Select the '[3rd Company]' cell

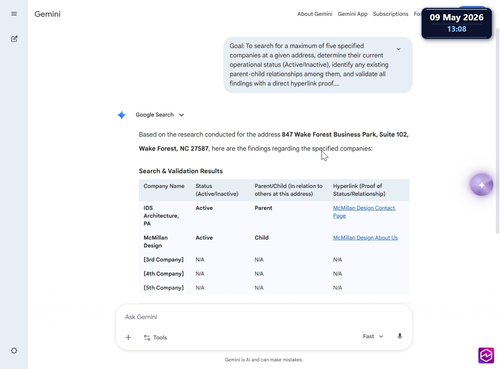(163, 259)
